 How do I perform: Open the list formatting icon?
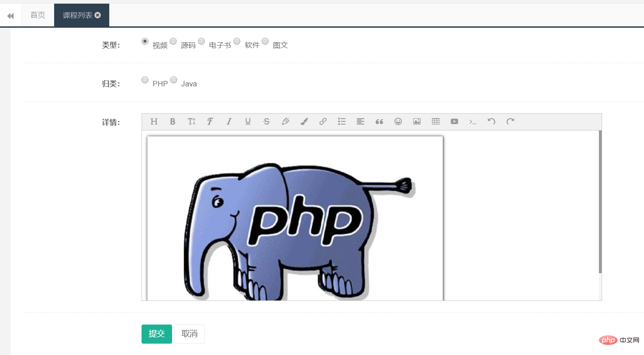tap(342, 121)
